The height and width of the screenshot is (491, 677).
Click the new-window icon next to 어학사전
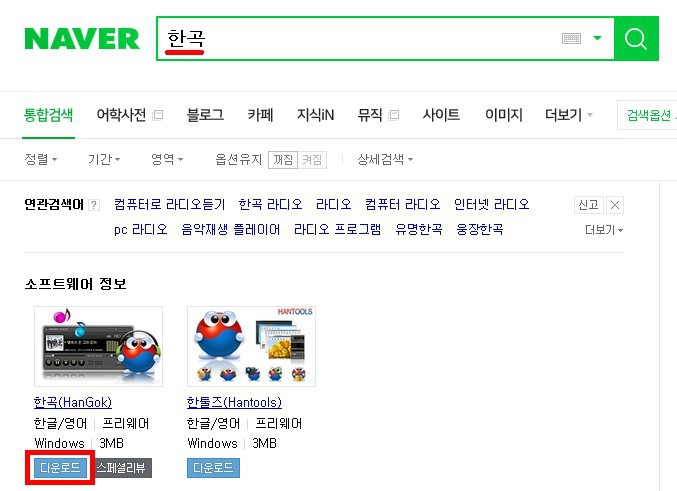click(158, 115)
